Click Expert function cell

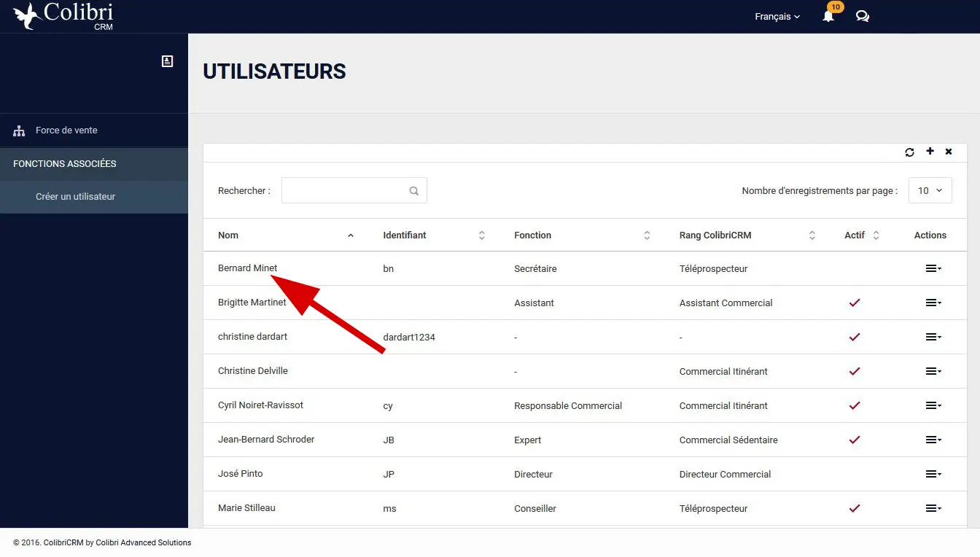click(528, 440)
